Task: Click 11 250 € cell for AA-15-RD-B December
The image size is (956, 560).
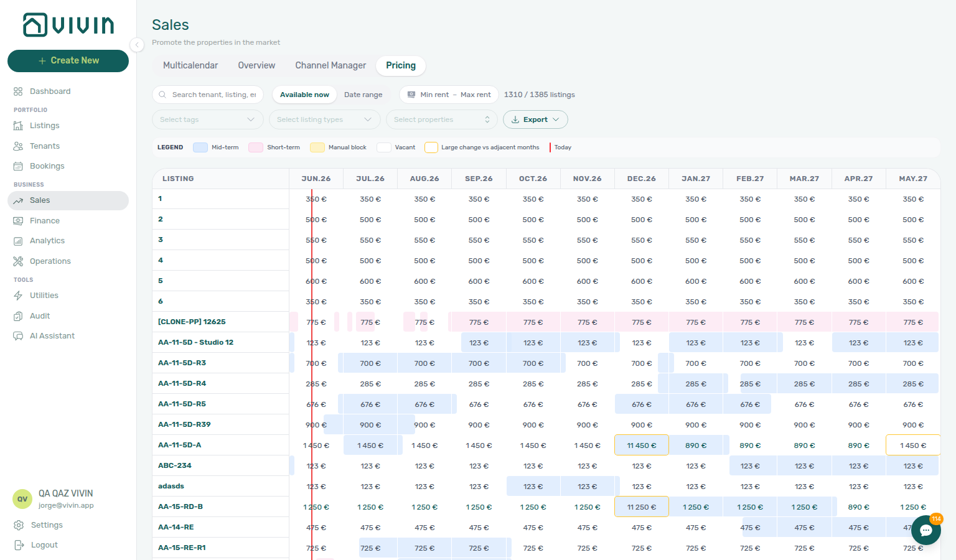Action: 642,507
